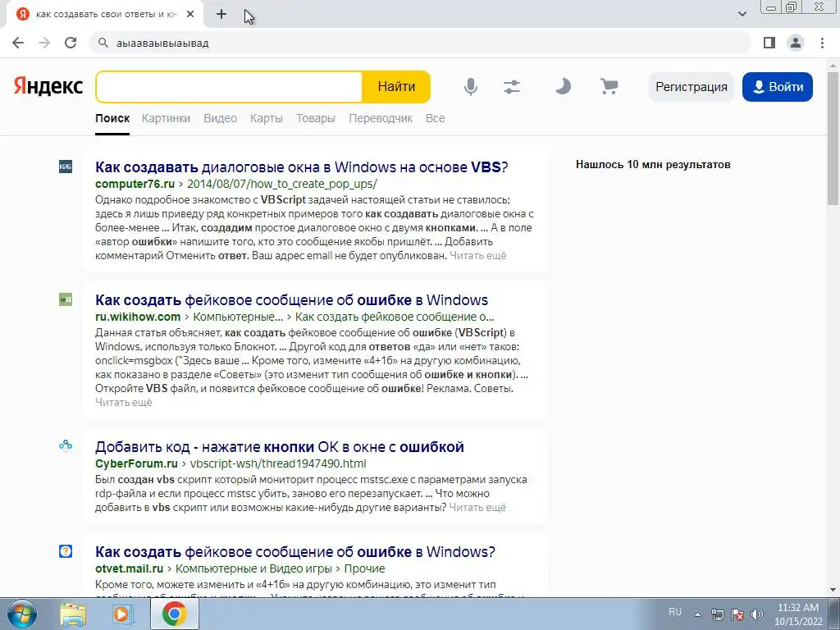840x630 pixels.
Task: Switch to the Видео tab
Action: (x=220, y=118)
